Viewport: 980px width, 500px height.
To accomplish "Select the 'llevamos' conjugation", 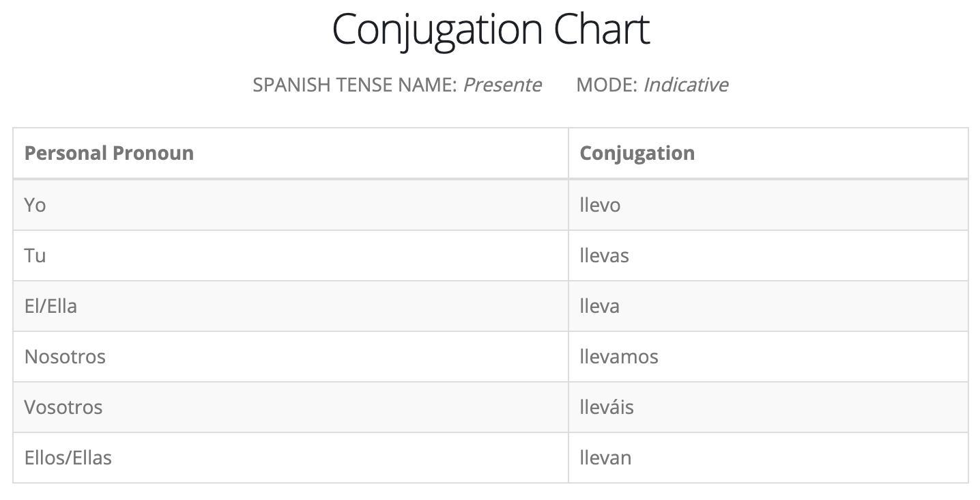I will point(619,357).
